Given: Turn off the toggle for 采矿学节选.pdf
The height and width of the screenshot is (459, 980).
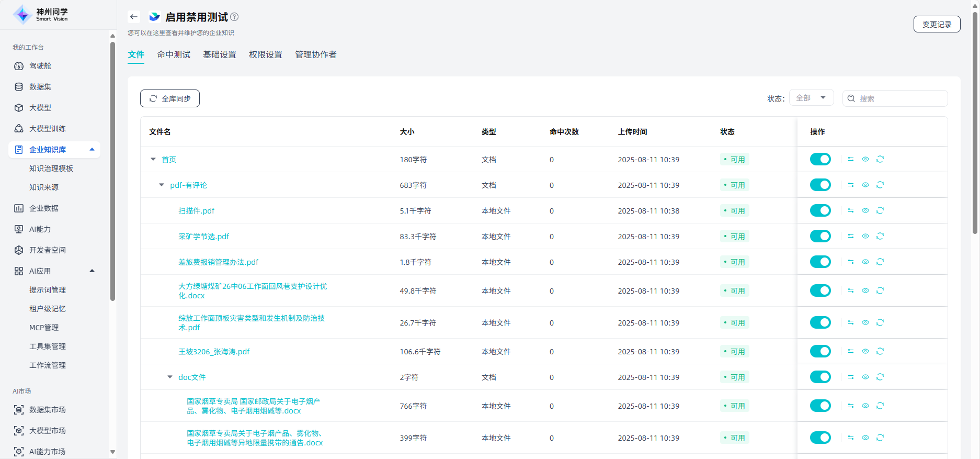Looking at the screenshot, I should [x=820, y=236].
